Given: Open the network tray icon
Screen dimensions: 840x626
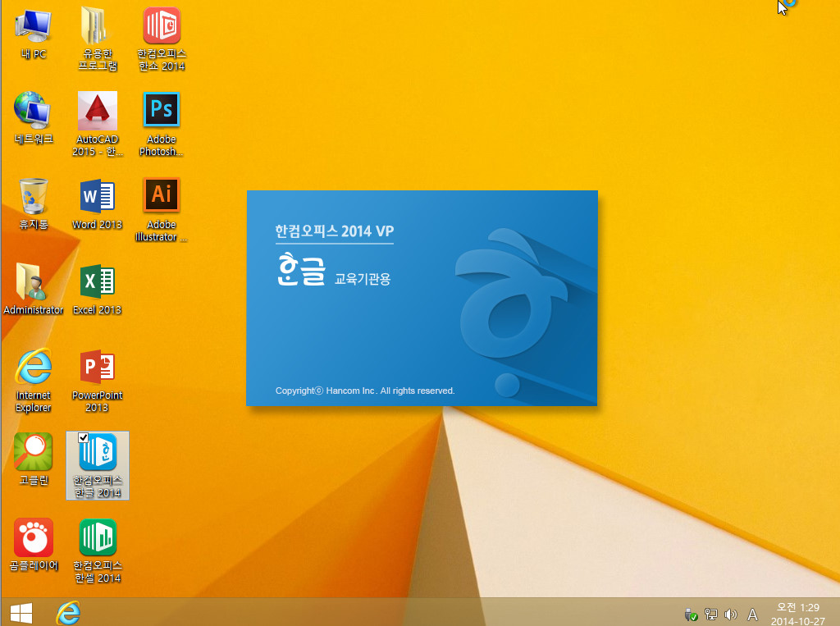Looking at the screenshot, I should pyautogui.click(x=711, y=615).
